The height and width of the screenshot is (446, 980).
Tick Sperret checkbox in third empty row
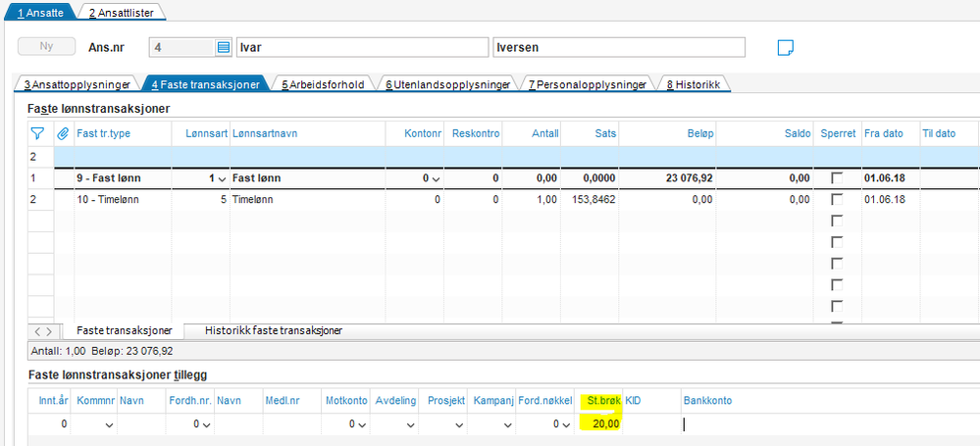836,264
